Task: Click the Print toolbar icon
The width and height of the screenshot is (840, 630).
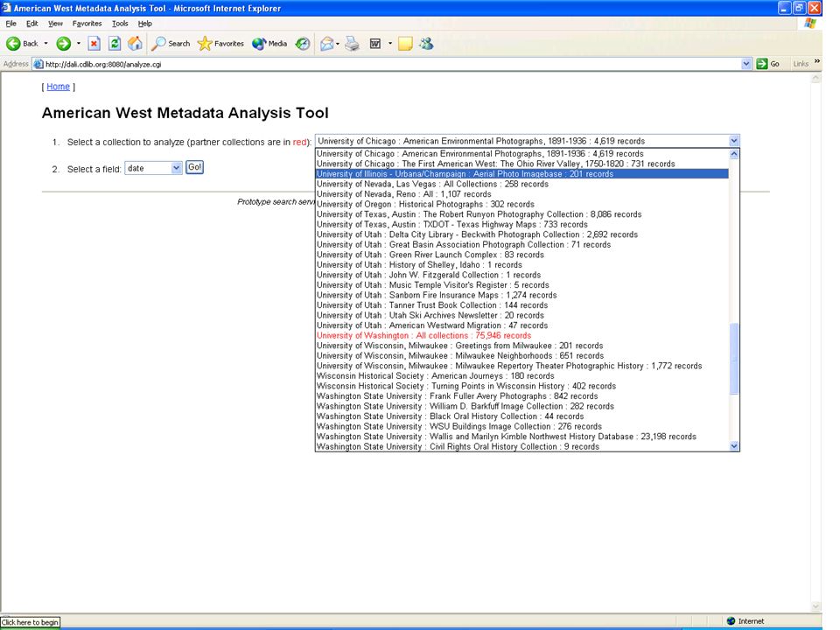Action: click(352, 44)
